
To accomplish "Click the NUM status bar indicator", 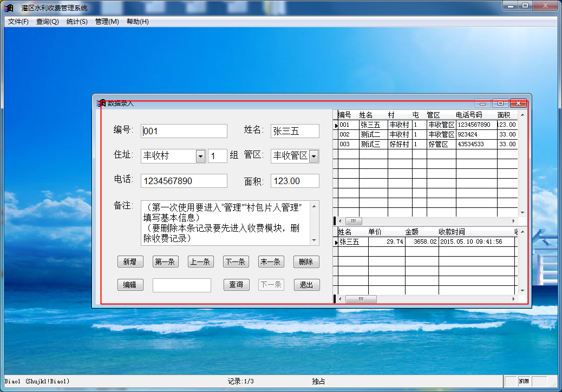I will pos(524,381).
